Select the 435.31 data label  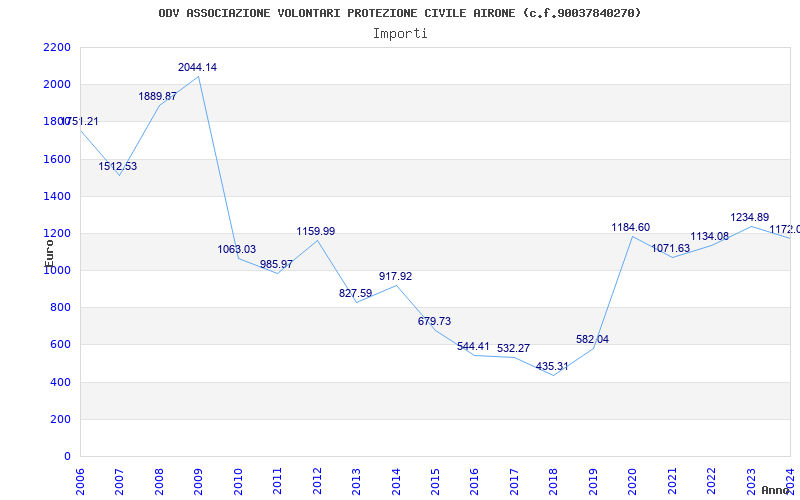pos(552,367)
